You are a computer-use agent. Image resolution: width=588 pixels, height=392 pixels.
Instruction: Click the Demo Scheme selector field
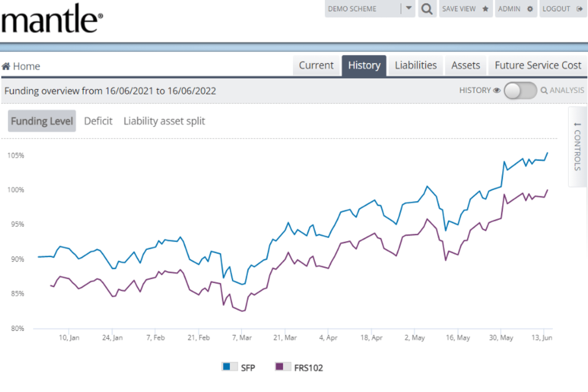coord(363,9)
